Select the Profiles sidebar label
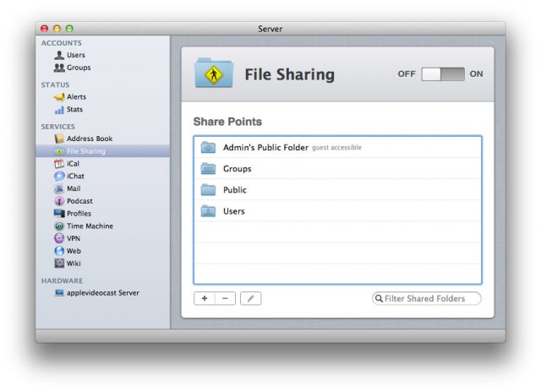 pos(79,214)
